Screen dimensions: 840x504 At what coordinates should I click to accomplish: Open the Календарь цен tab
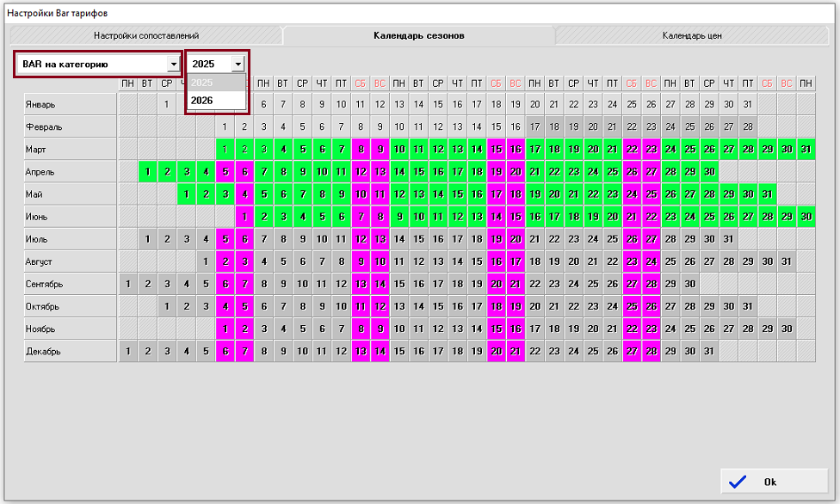point(691,36)
